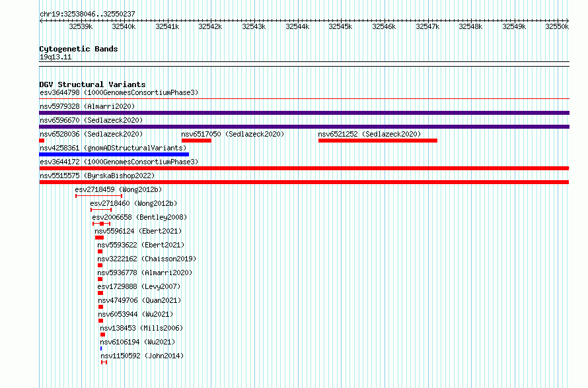Image resolution: width=588 pixels, height=388 pixels.
Task: Click the red bar under nsv5515575
Action: click(304, 182)
